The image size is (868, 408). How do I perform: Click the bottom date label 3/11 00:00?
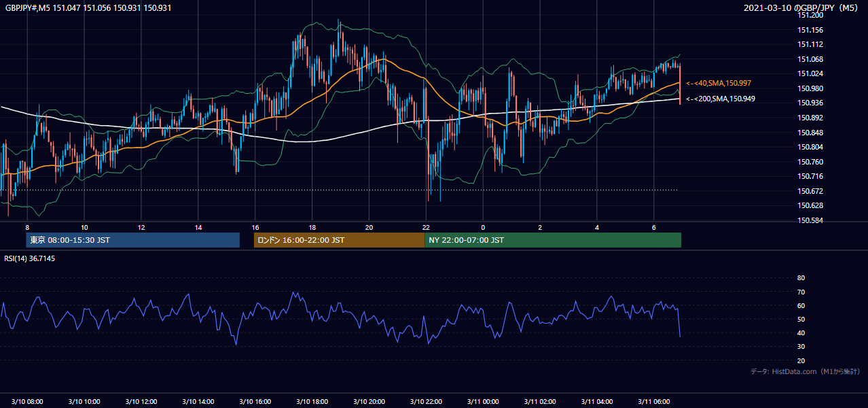tap(483, 401)
